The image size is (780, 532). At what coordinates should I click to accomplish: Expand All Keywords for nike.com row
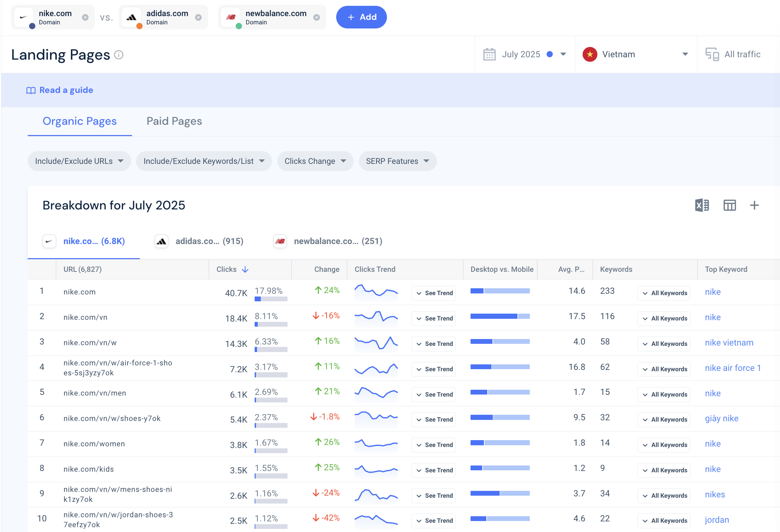click(x=664, y=293)
